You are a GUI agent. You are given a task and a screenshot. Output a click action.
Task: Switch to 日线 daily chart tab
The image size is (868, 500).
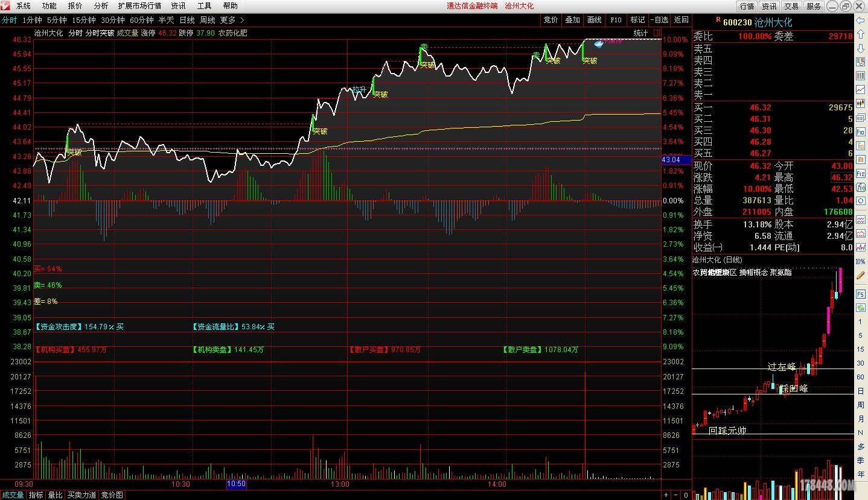(187, 20)
